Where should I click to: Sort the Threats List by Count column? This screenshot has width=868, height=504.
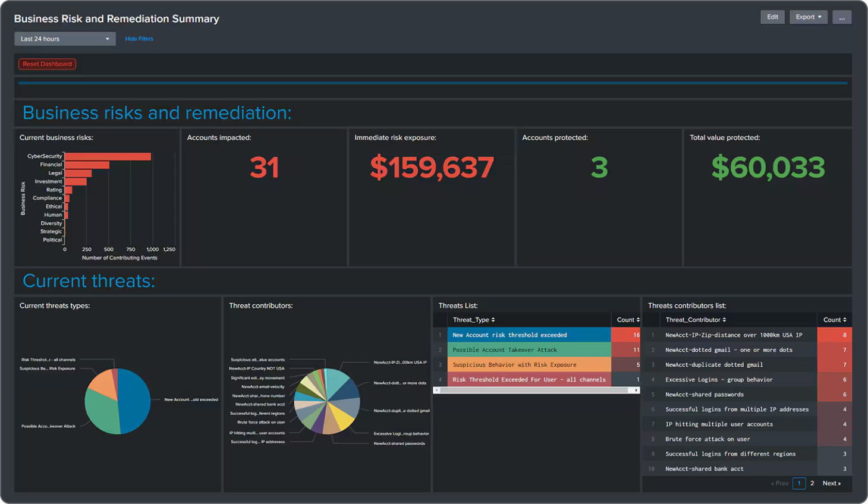coord(628,320)
